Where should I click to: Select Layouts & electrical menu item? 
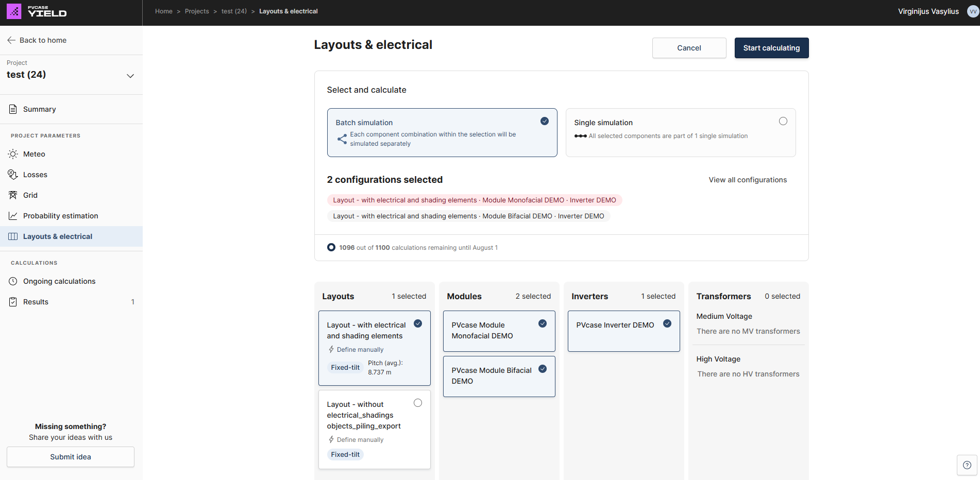click(71, 236)
